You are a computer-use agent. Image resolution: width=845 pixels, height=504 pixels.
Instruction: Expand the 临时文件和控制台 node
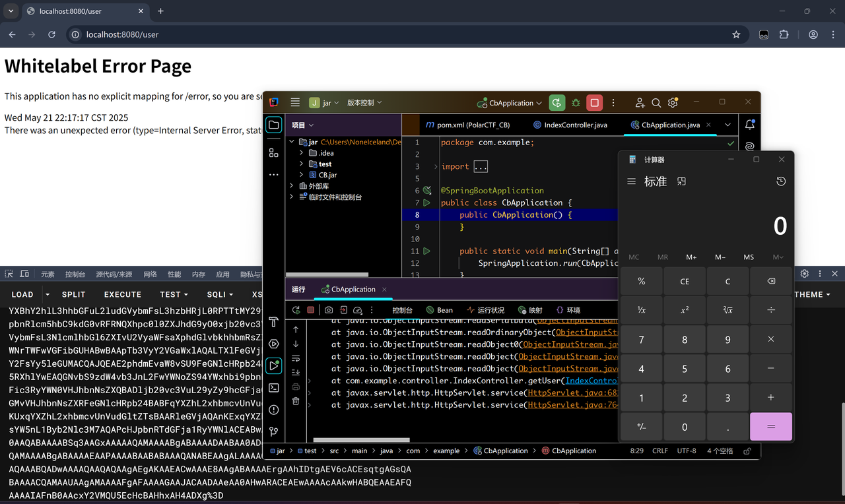[x=292, y=197]
